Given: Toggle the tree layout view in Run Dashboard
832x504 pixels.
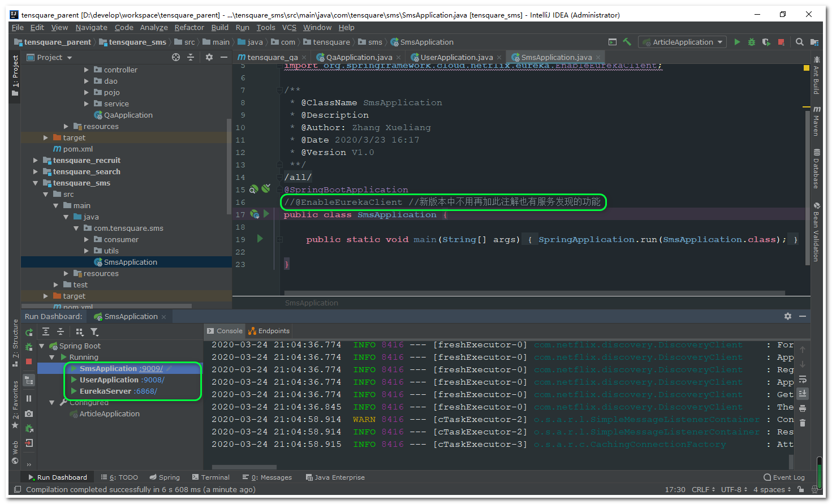Looking at the screenshot, I should (x=29, y=381).
